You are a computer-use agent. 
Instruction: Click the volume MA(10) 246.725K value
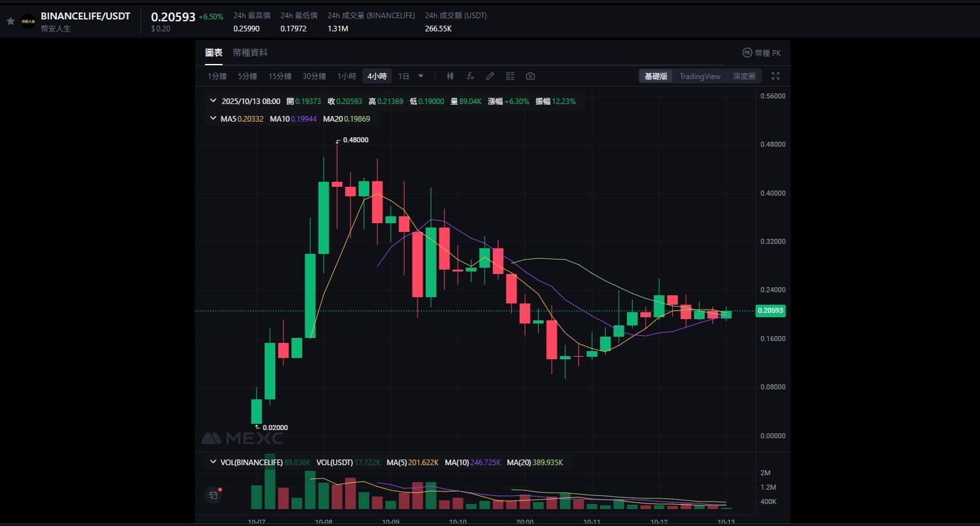[485, 462]
